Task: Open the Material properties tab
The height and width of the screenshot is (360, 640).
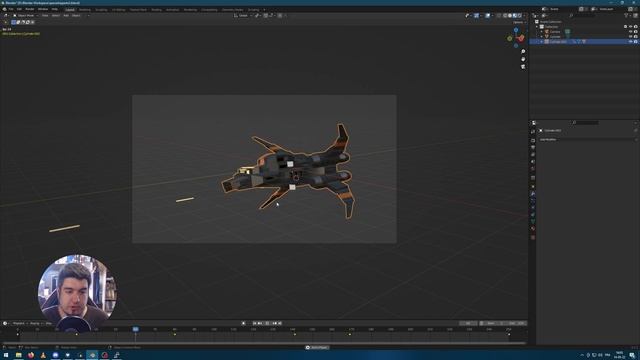Action: pyautogui.click(x=533, y=229)
